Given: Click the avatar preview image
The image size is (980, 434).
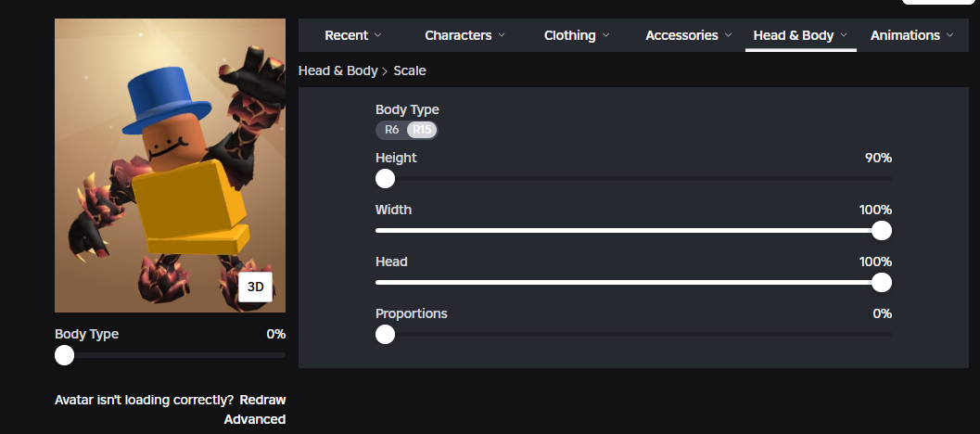Looking at the screenshot, I should [170, 165].
